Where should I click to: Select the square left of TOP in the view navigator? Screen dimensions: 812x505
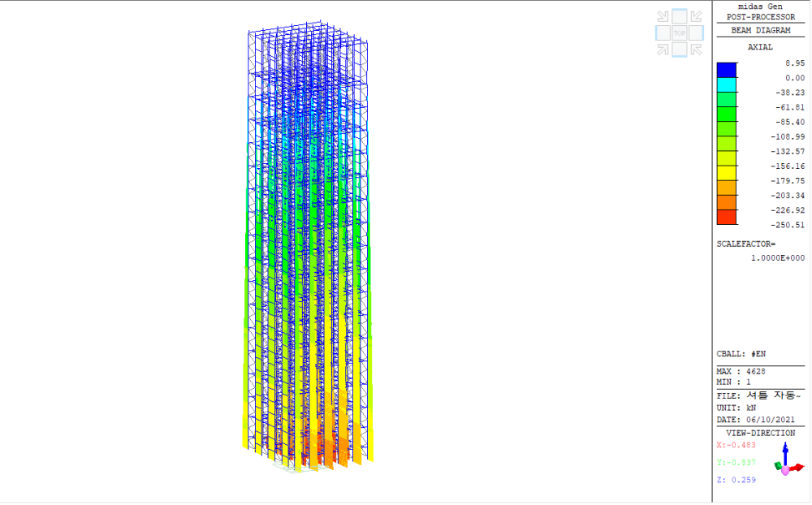point(663,33)
